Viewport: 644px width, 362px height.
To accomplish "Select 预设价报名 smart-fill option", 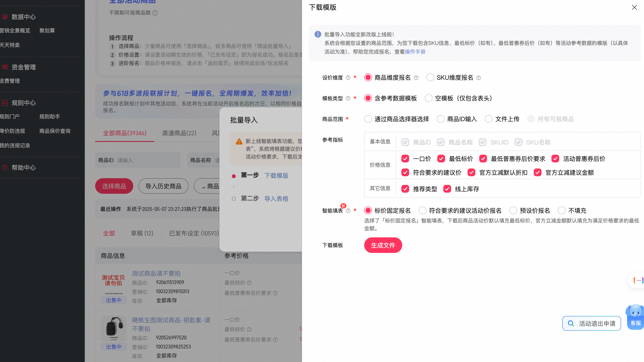I will point(513,211).
